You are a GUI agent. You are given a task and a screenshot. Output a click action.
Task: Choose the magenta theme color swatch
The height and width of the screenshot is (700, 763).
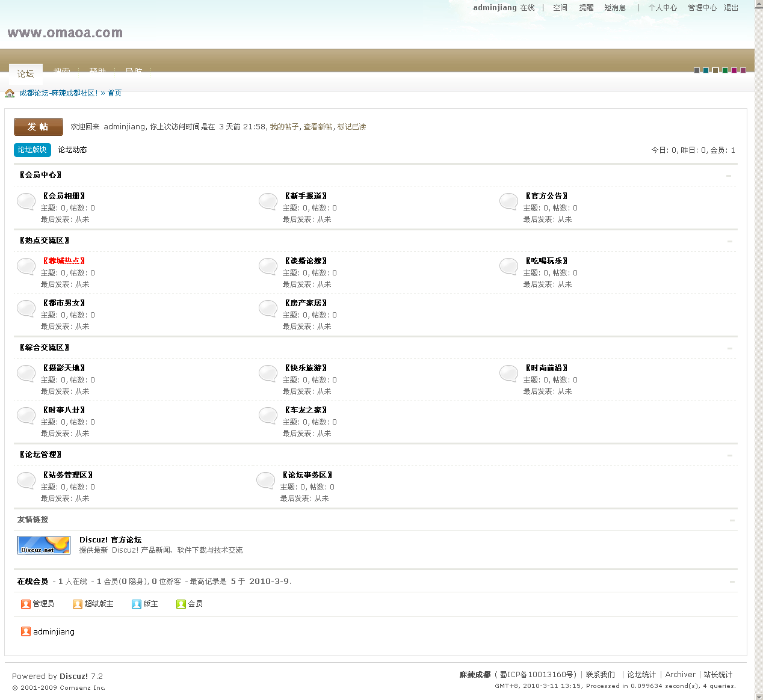[734, 70]
